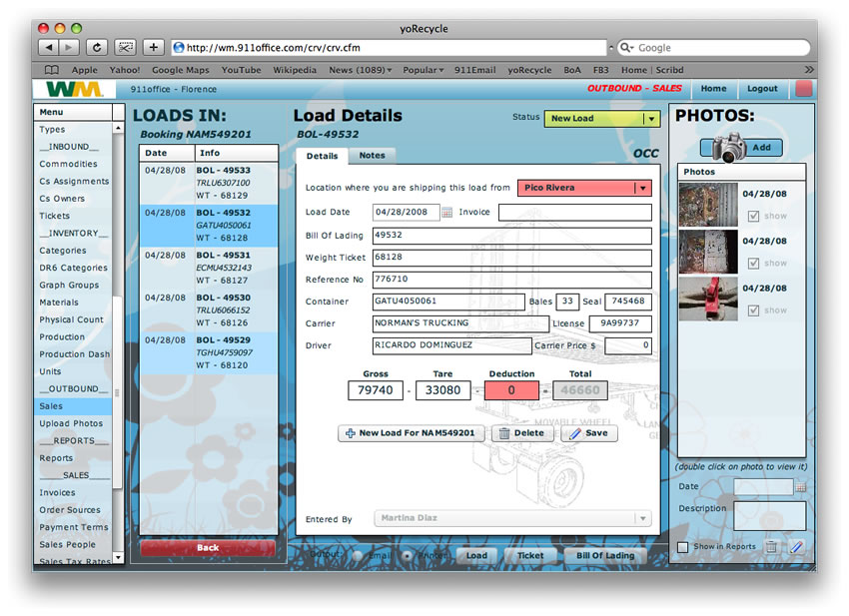The height and width of the screenshot is (616, 849).
Task: Show more bookmarks with the double chevron
Action: tap(809, 70)
